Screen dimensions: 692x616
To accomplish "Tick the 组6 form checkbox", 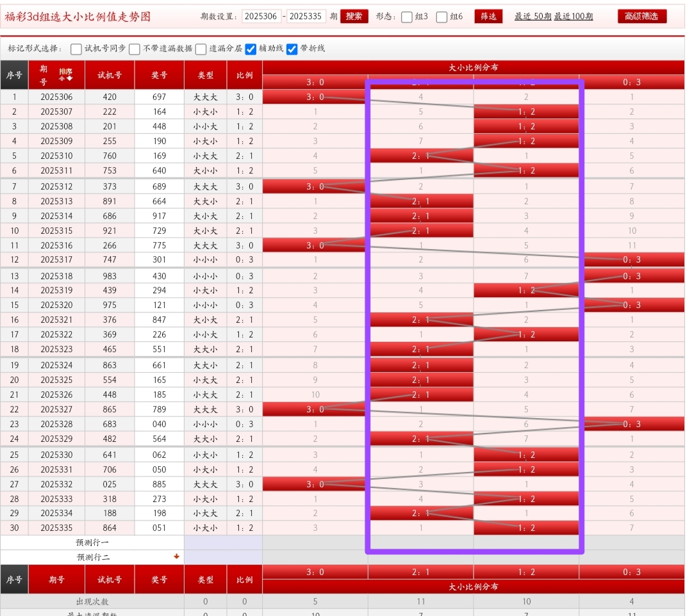I will click(x=441, y=17).
